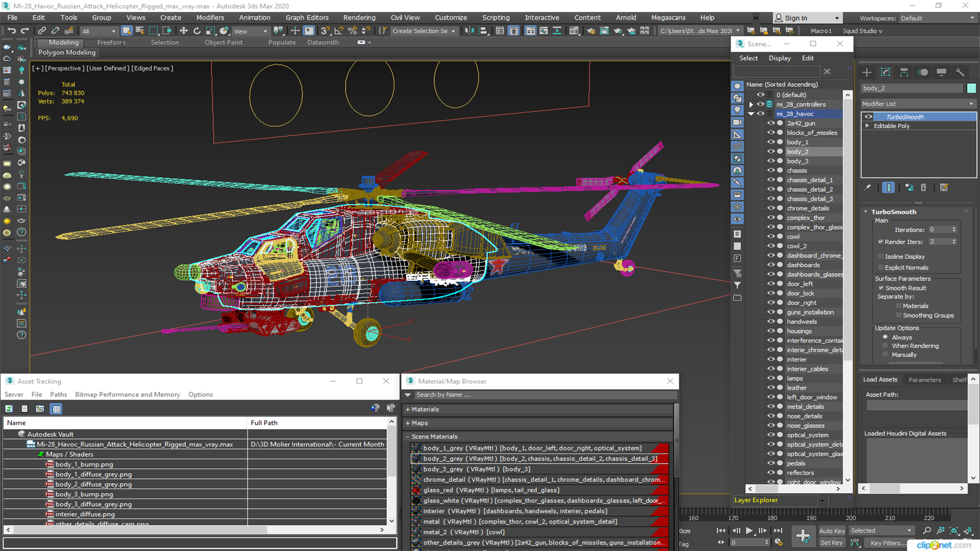
Task: Collapse the TurboSmooth rollout
Action: pyautogui.click(x=866, y=212)
